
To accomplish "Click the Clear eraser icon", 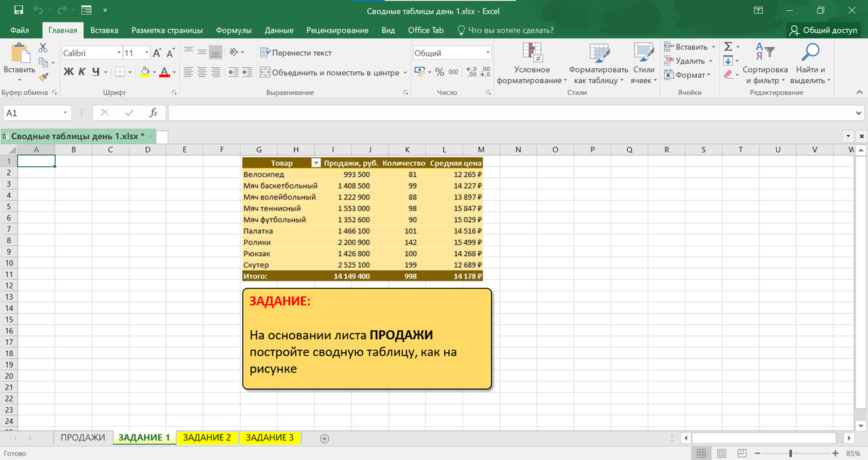I will point(728,75).
